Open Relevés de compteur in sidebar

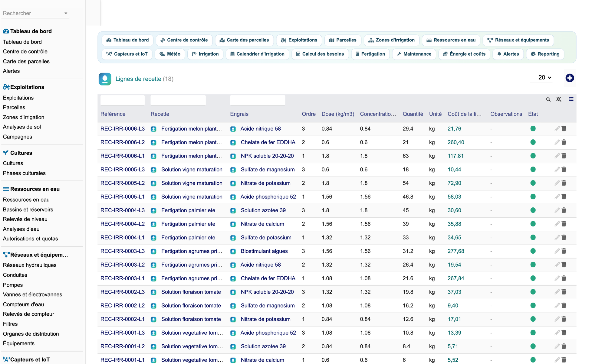[x=28, y=314]
